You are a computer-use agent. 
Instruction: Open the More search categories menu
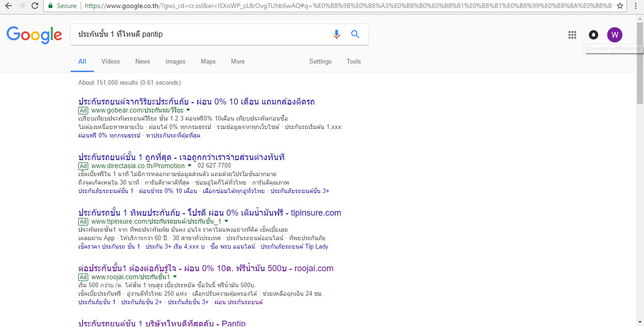(x=238, y=61)
